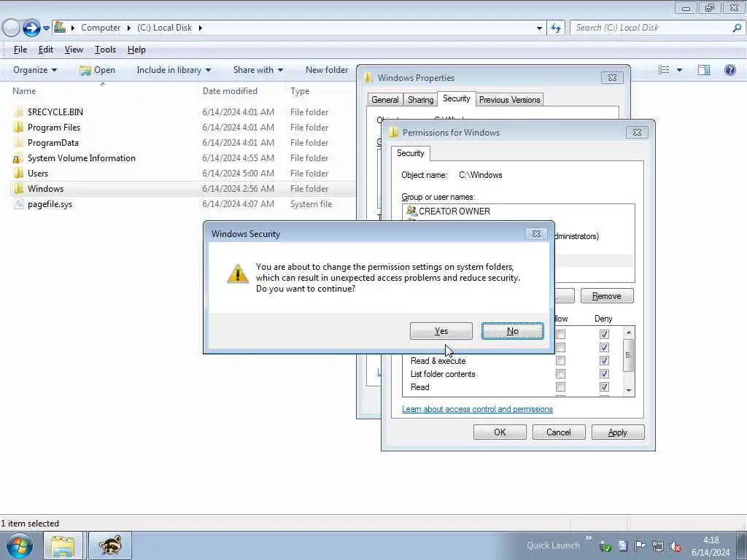Open the Tools menu
The width and height of the screenshot is (747, 560).
[x=105, y=50]
